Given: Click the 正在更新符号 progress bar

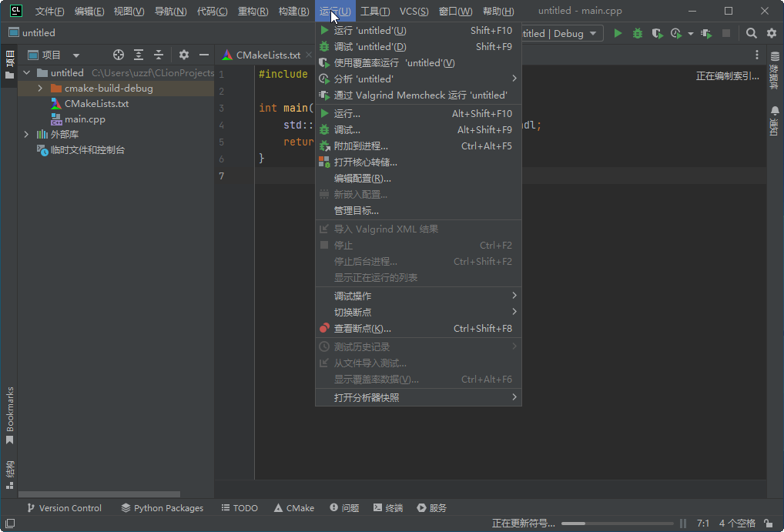Looking at the screenshot, I should pos(618,524).
